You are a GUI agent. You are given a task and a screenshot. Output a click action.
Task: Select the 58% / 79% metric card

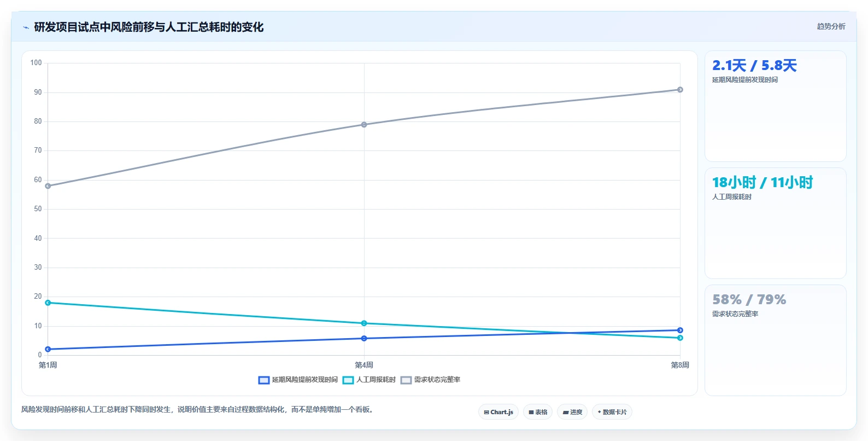(x=776, y=340)
